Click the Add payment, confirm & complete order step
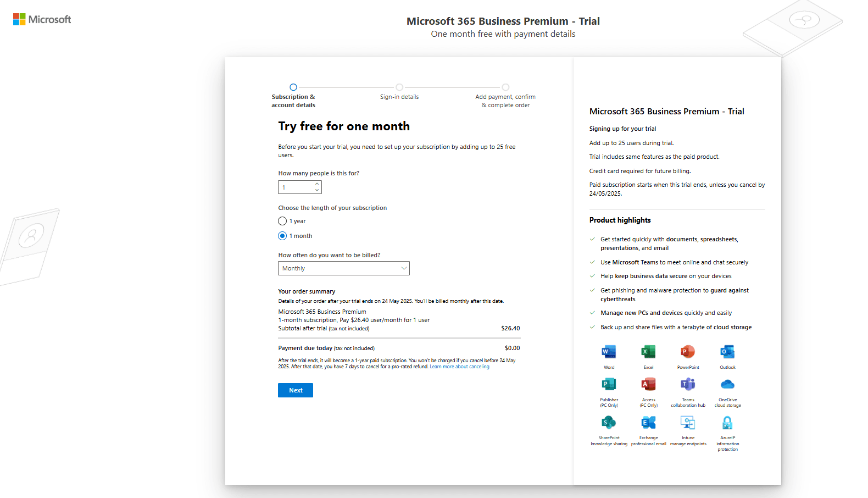Viewport: 868px width, 498px height. (505, 96)
